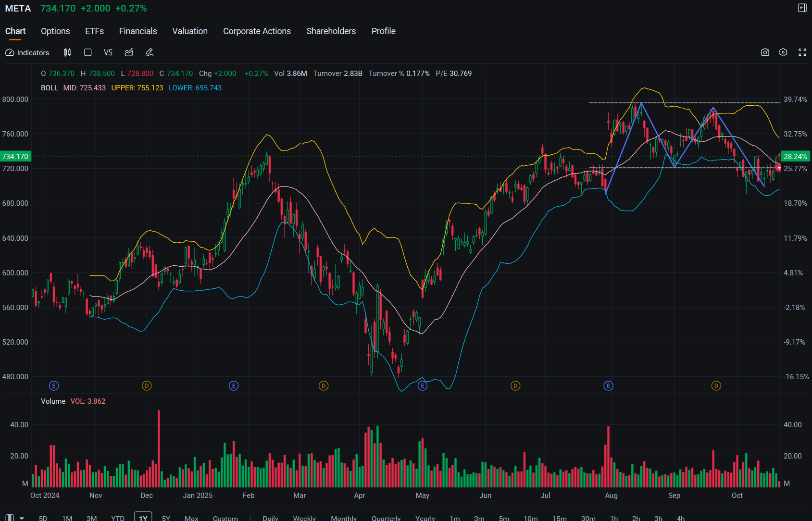Switch to Monthly candles
Viewport: 812px width, 521px height.
point(344,518)
